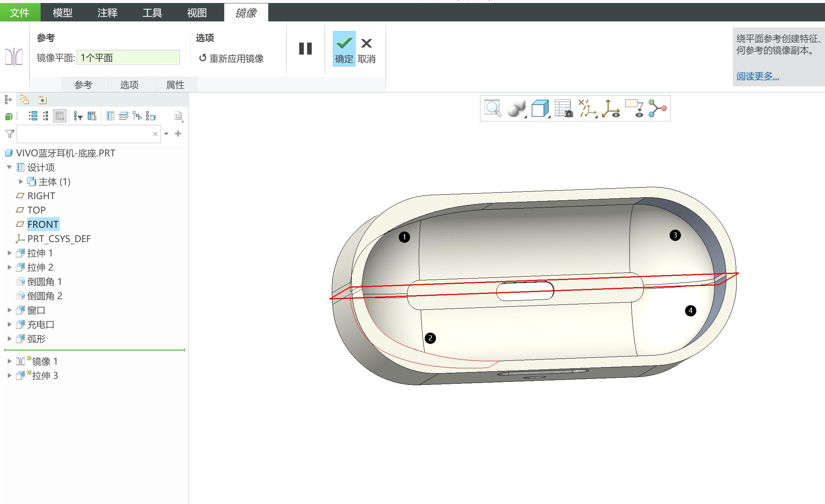Toggle annotation display visibility
The height and width of the screenshot is (504, 825).
pos(634,109)
